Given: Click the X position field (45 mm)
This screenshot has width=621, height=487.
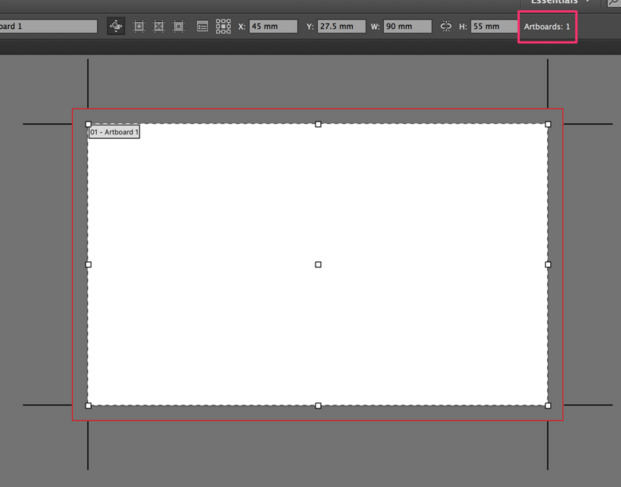Looking at the screenshot, I should tap(273, 27).
